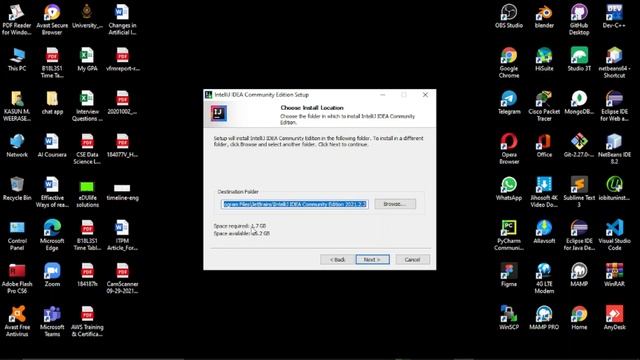Select the CamScanner PDF file icon

click(x=122, y=278)
